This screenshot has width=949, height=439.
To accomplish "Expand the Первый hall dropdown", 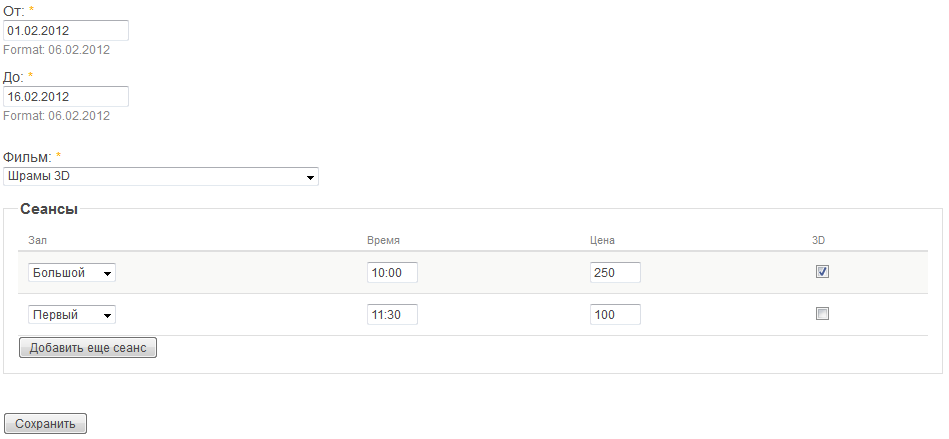I will pyautogui.click(x=72, y=315).
